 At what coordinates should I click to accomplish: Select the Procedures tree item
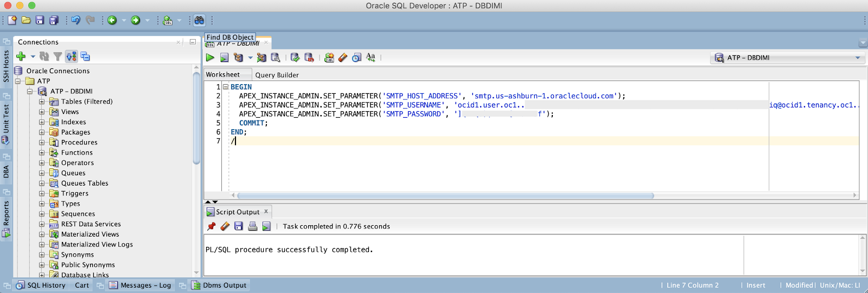point(79,143)
